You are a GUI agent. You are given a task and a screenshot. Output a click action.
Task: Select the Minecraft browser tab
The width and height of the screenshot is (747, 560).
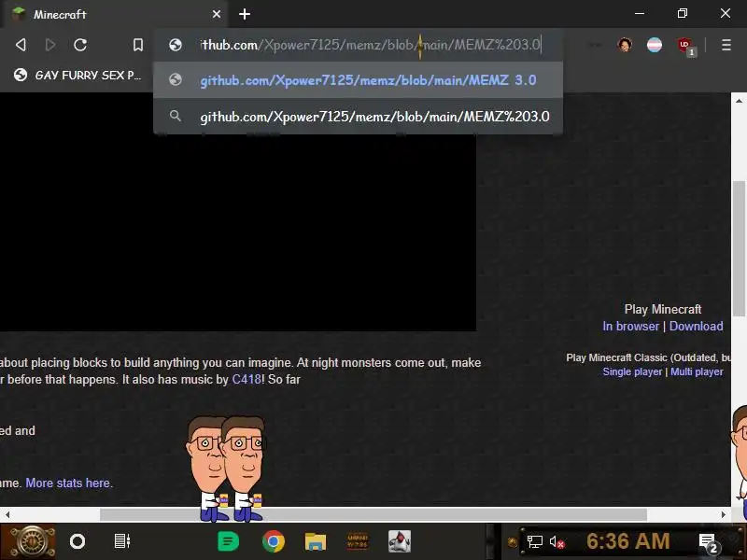click(x=114, y=14)
